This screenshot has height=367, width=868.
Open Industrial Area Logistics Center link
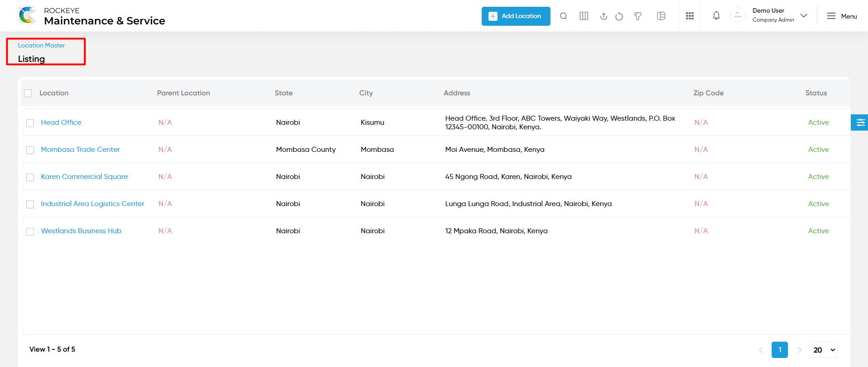[x=93, y=204]
